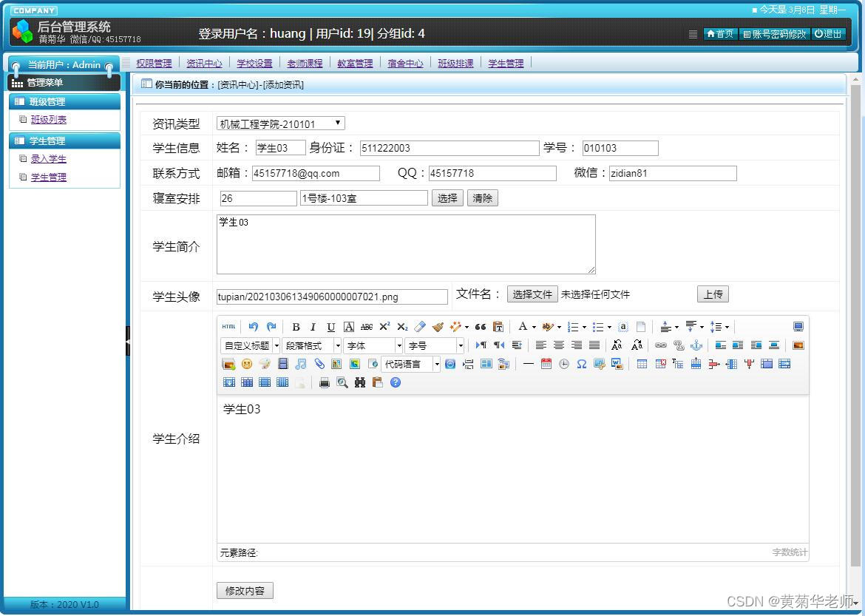Click the 上传 button for the avatar

pyautogui.click(x=712, y=294)
